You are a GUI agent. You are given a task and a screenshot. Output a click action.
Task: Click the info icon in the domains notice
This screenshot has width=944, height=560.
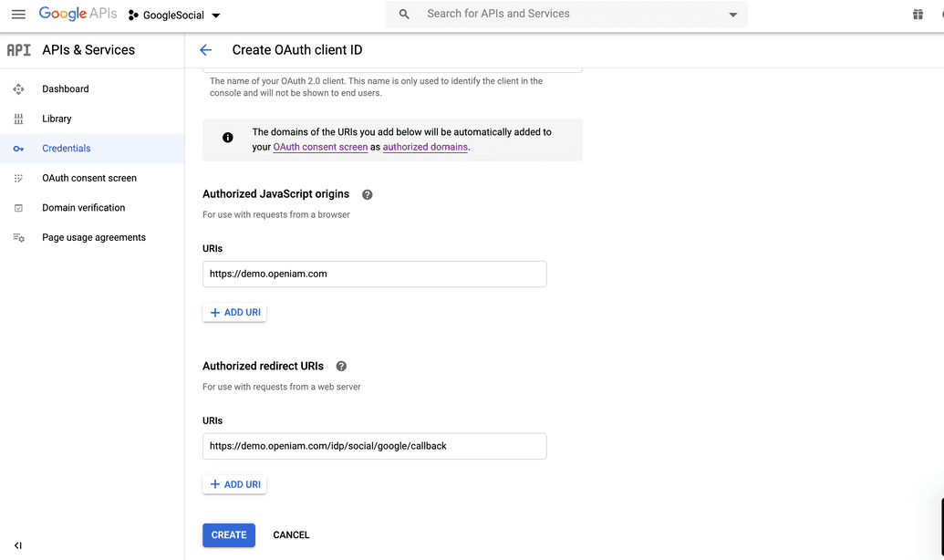tap(228, 137)
